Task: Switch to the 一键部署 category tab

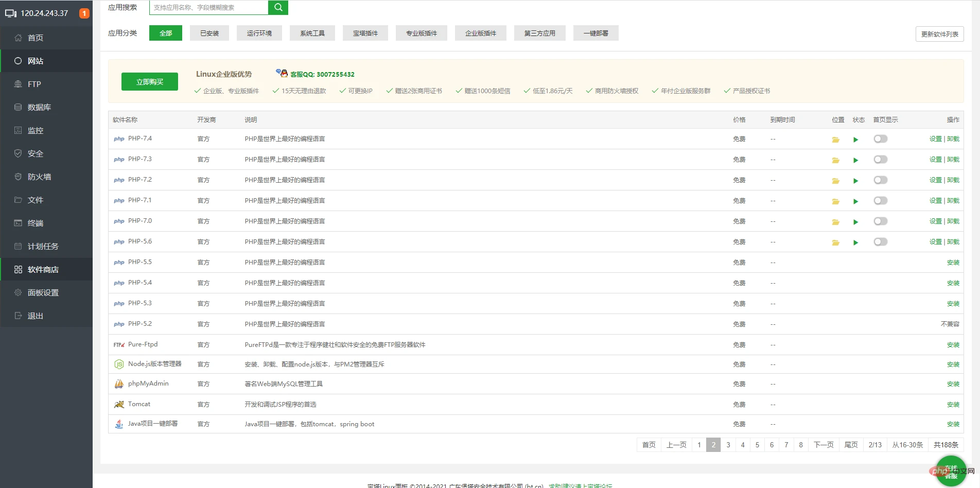Action: click(596, 33)
